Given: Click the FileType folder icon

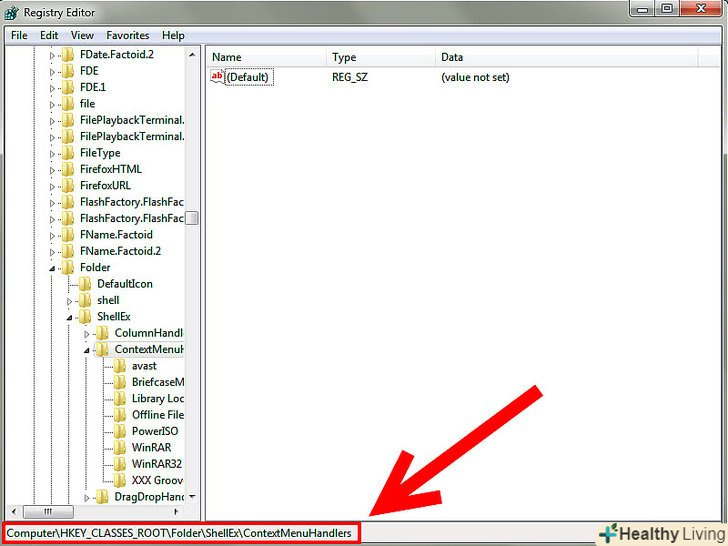Looking at the screenshot, I should click(x=68, y=153).
